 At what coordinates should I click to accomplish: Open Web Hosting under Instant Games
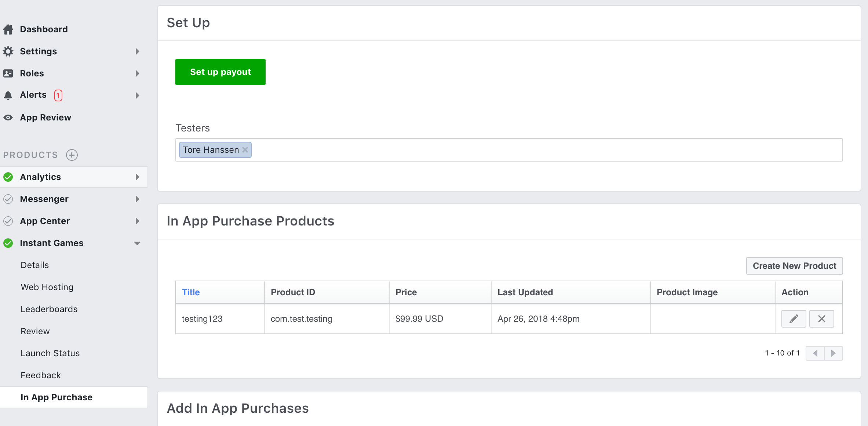tap(47, 287)
